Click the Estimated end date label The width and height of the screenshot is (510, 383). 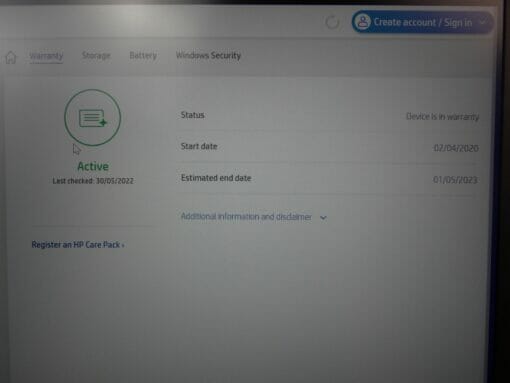216,178
